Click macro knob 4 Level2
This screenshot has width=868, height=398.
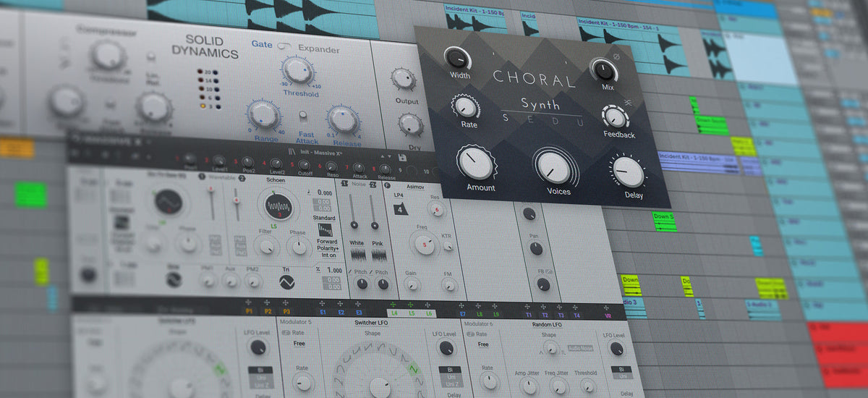tap(276, 164)
